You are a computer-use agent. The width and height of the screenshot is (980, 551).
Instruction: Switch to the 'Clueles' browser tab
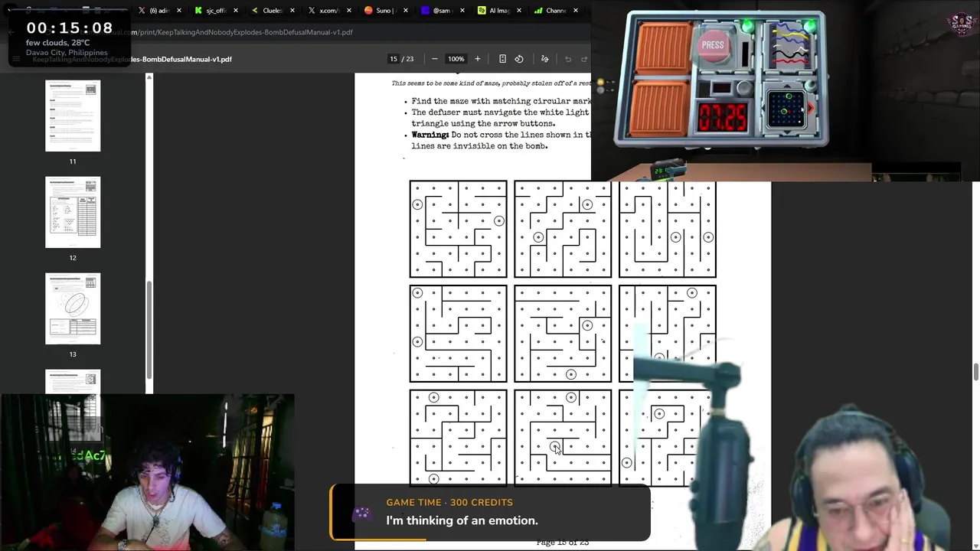[272, 11]
